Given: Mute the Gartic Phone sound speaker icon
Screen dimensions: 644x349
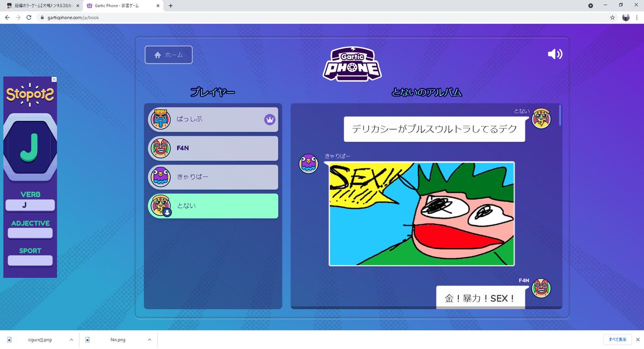Looking at the screenshot, I should click(x=555, y=54).
